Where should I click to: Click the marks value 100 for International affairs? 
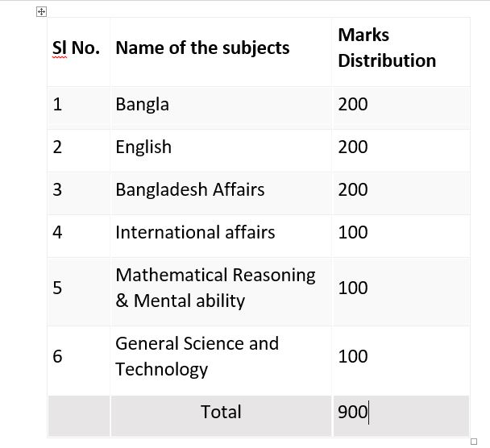(x=353, y=233)
